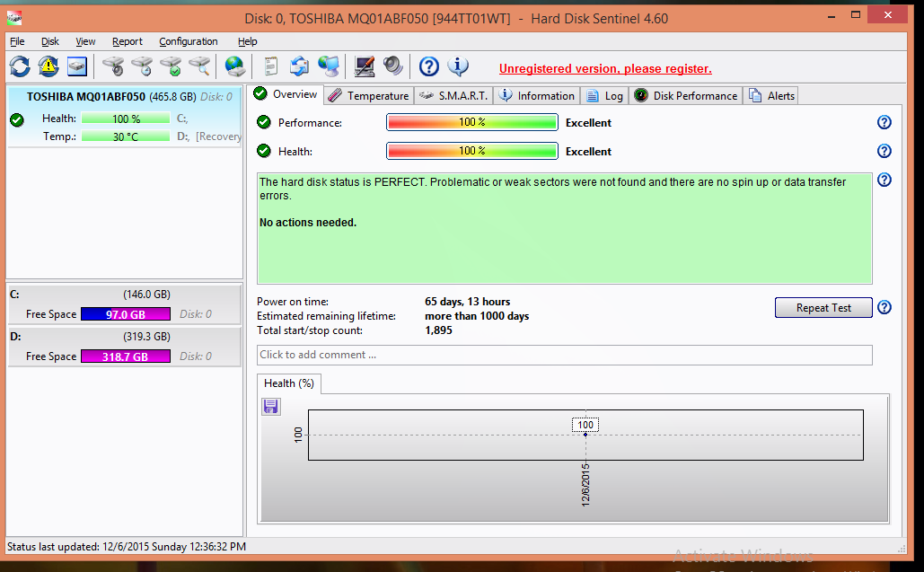Click the disk icon with magnifying glass

199,66
